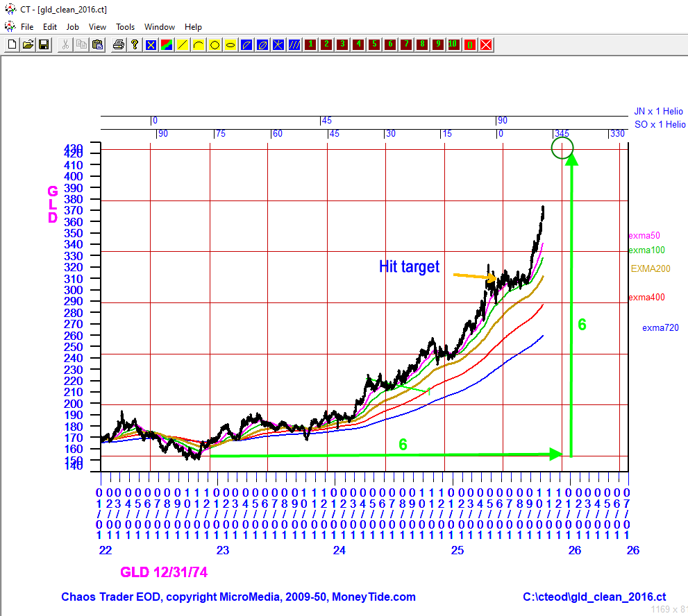Select the ellipse drawing tool
Viewport: 688px width, 616px height.
[x=230, y=44]
